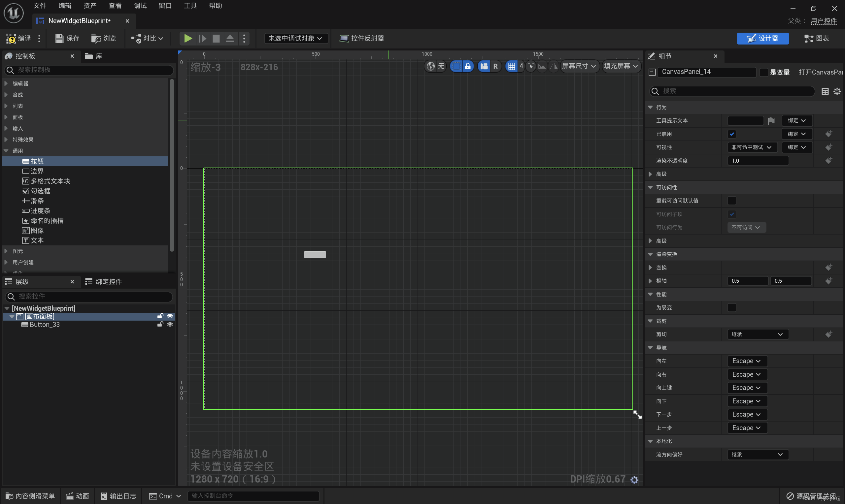Screen dimensions: 845x504
Task: Hide Button_33 with its eye icon
Action: click(x=170, y=324)
